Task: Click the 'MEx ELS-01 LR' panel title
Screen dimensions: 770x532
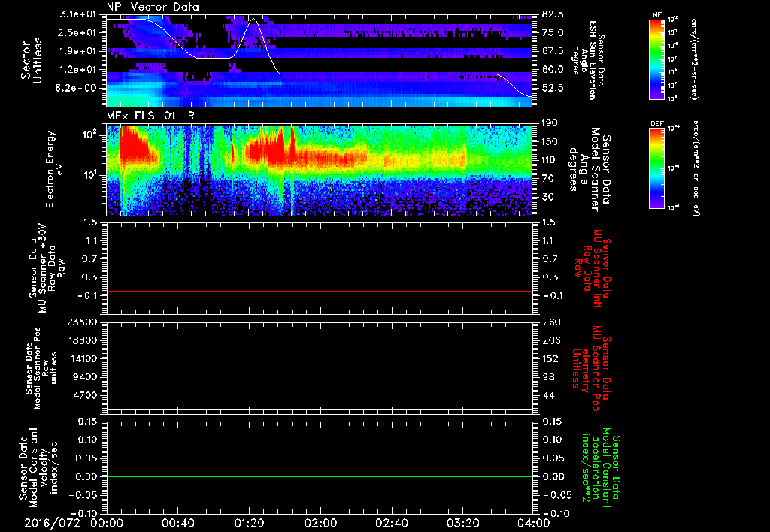Action: tap(150, 116)
